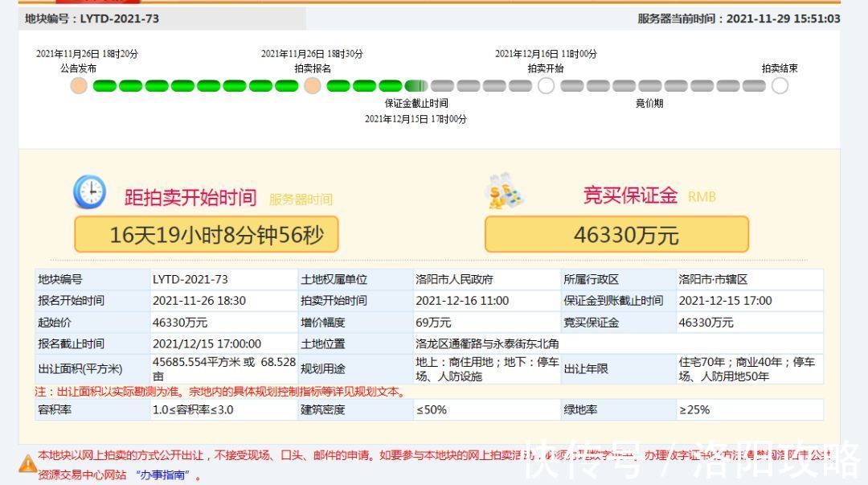The height and width of the screenshot is (485, 868).
Task: Click the 拍卖报名 orange circle marker
Action: pos(313,84)
